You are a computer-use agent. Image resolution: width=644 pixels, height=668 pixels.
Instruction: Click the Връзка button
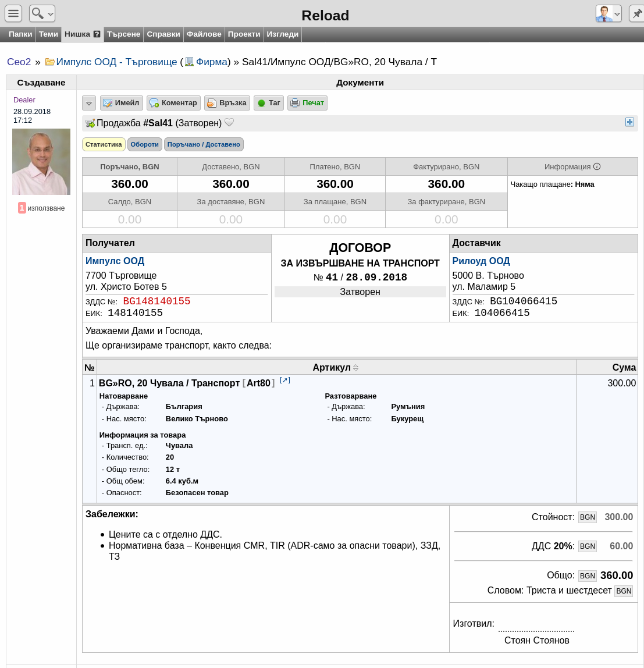pos(227,103)
